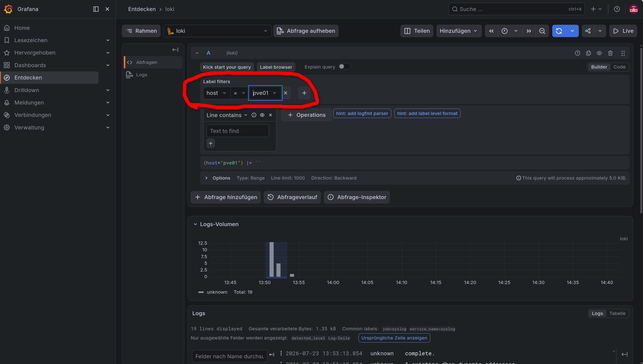The width and height of the screenshot is (643, 364).
Task: Open the log controls panel arrow at right
Action: (624, 354)
